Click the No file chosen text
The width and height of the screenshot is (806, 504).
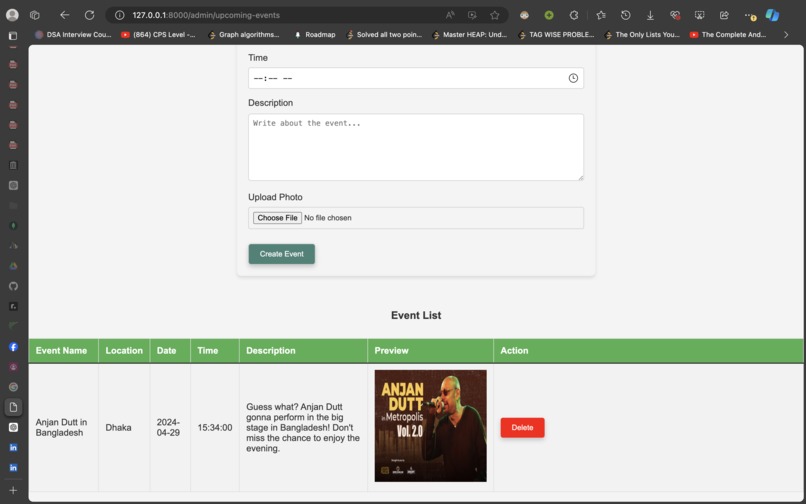click(x=327, y=218)
